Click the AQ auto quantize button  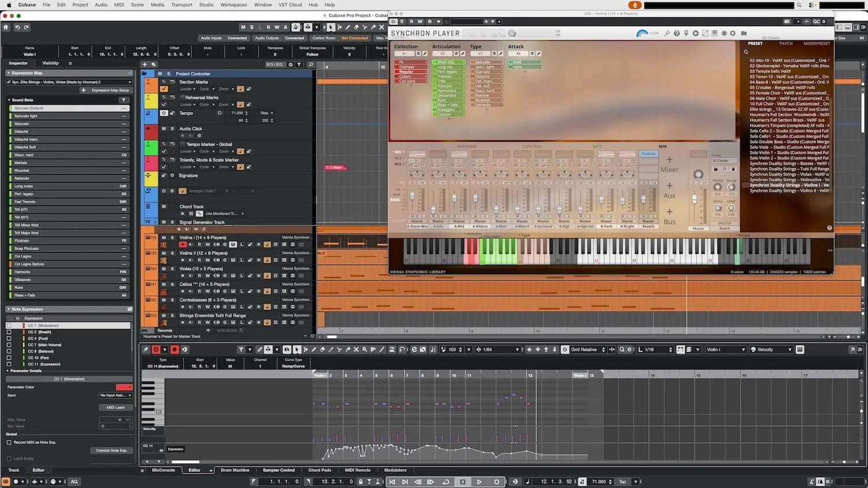74,482
